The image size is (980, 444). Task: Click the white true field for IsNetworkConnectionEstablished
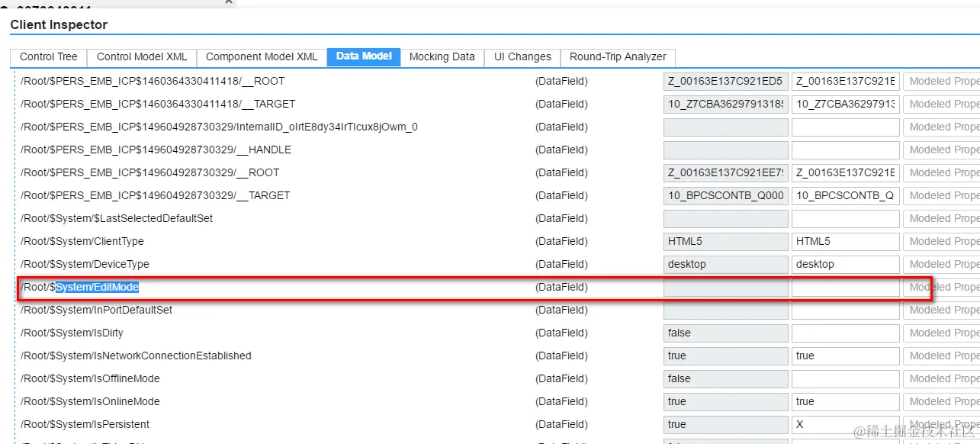click(x=845, y=356)
